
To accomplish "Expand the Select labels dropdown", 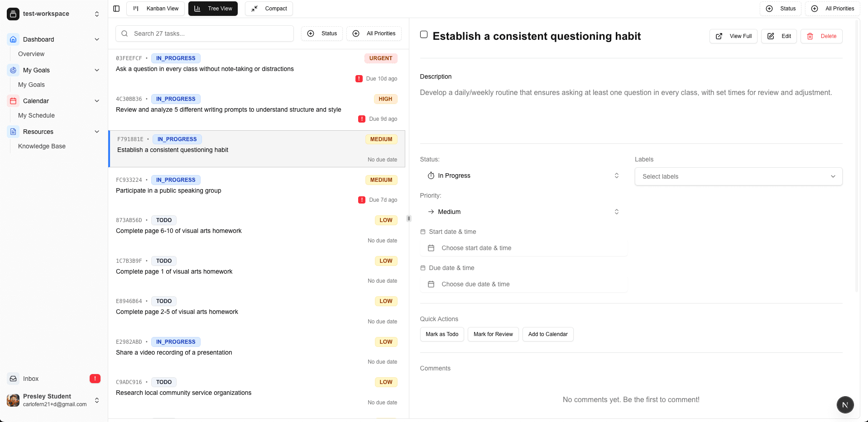I will pos(738,176).
